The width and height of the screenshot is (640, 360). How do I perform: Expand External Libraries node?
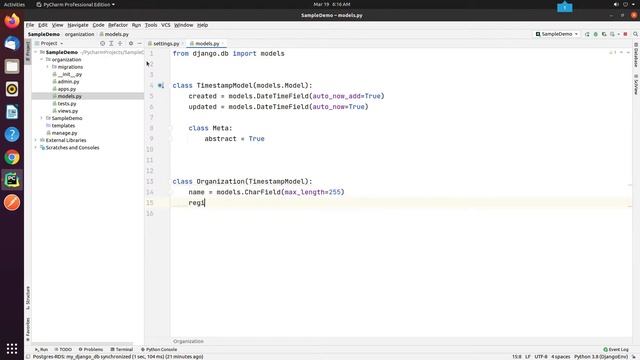(x=36, y=140)
